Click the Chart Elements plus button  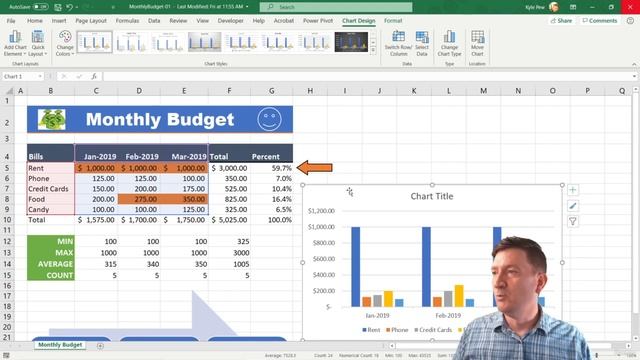pyautogui.click(x=573, y=190)
